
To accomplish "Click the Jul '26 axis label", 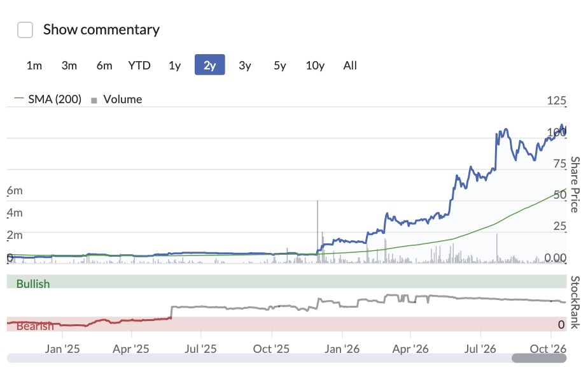I will pos(480,348).
